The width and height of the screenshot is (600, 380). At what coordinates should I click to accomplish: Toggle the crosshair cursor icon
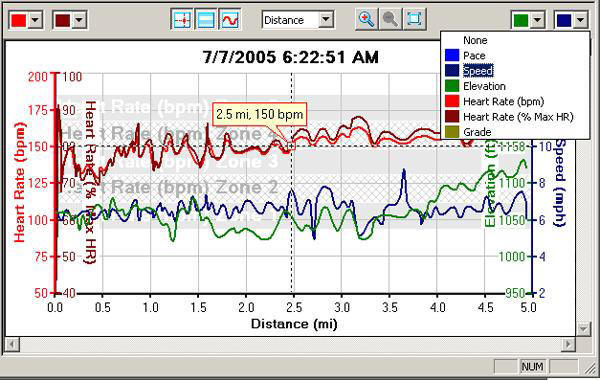coord(182,20)
